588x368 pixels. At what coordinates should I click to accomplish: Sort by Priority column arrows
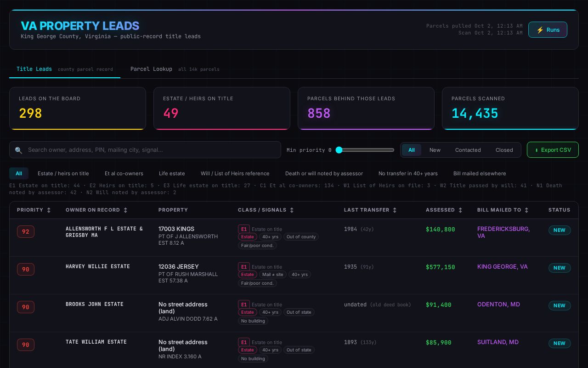pos(49,210)
